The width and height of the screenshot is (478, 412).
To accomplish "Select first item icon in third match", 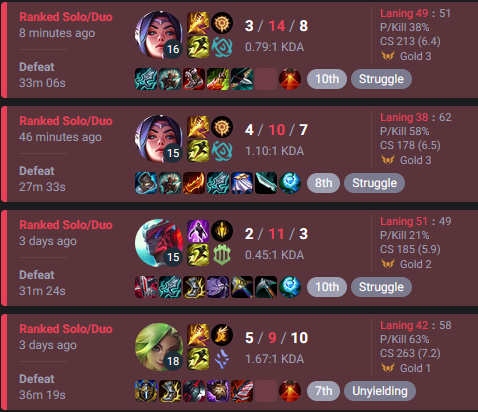I will click(x=146, y=287).
